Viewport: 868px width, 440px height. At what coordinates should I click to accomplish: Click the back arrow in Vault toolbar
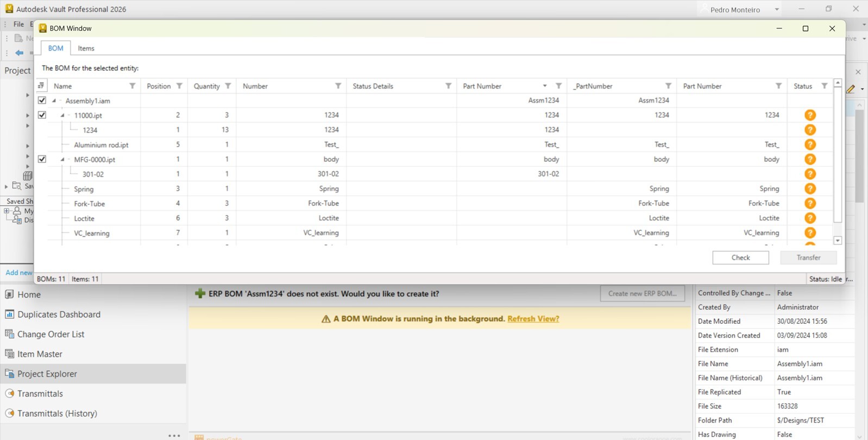coord(20,53)
